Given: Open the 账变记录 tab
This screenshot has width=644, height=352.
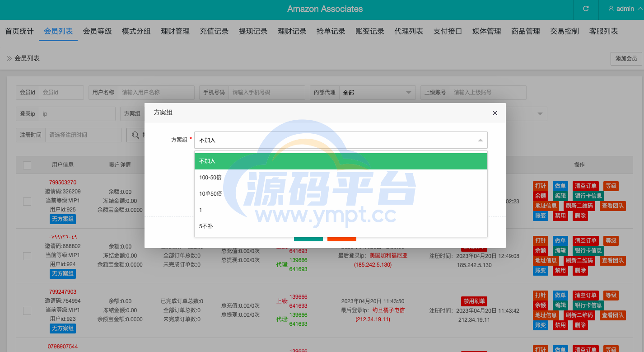Looking at the screenshot, I should (370, 31).
